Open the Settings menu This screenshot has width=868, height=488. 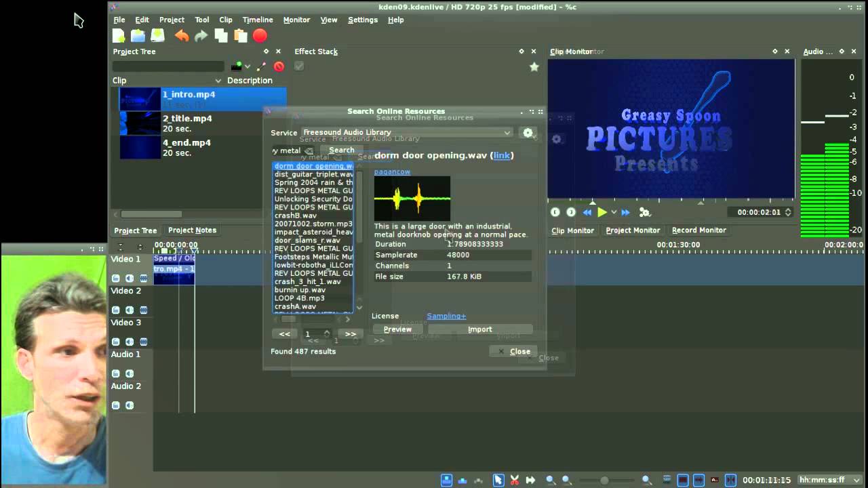[363, 20]
